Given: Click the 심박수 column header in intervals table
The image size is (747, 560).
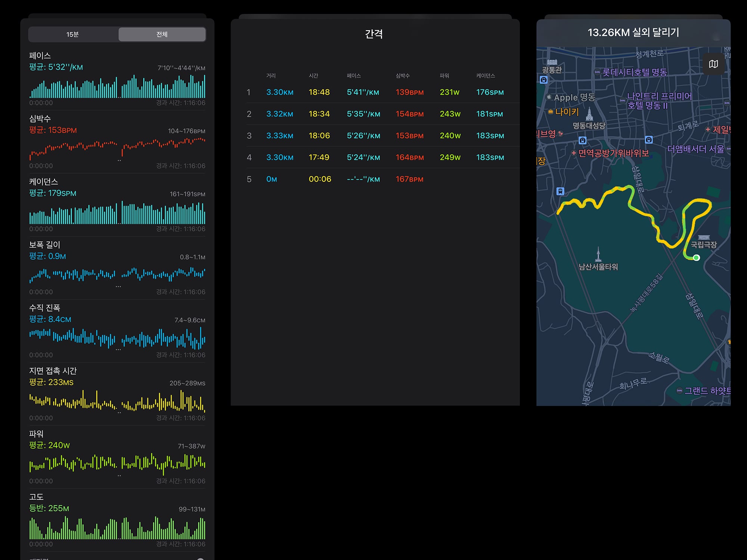Looking at the screenshot, I should click(403, 76).
